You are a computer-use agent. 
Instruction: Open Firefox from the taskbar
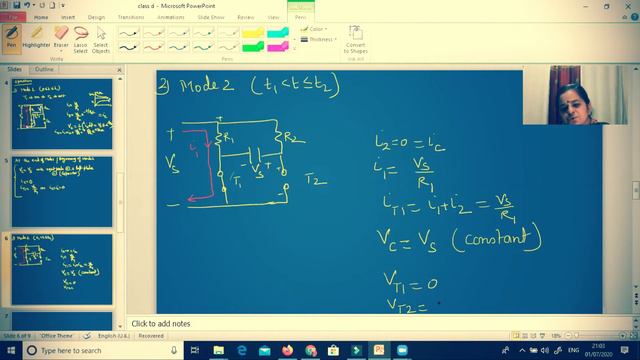tap(287, 350)
